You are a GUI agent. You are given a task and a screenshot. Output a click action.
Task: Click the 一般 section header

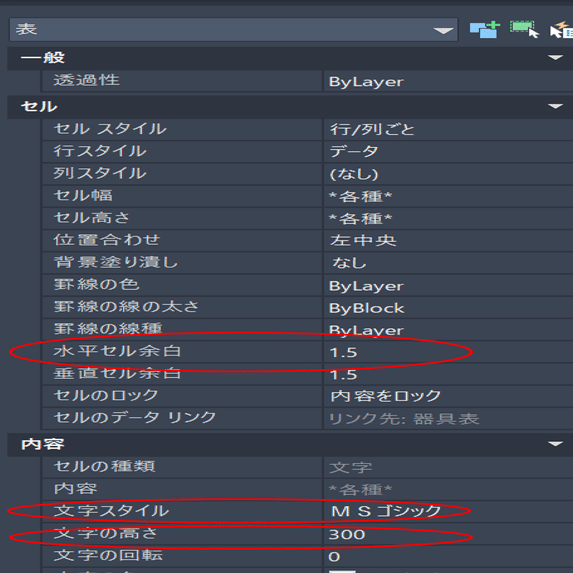tap(290, 58)
